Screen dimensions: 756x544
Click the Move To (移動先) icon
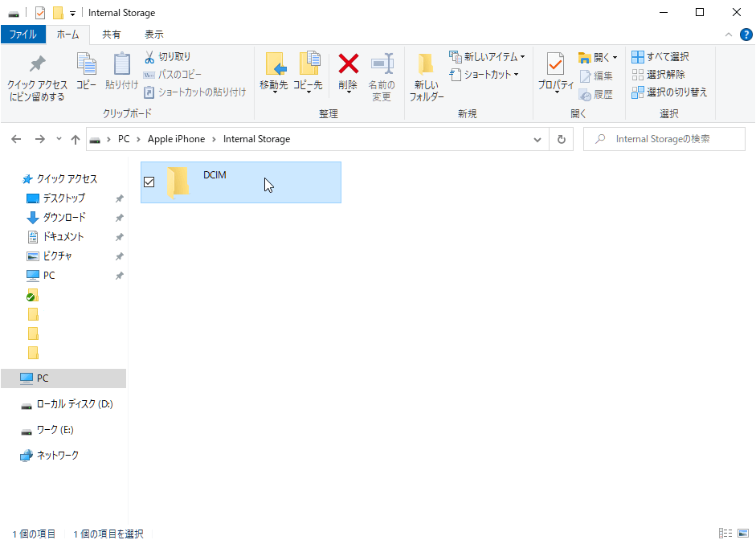pyautogui.click(x=274, y=64)
